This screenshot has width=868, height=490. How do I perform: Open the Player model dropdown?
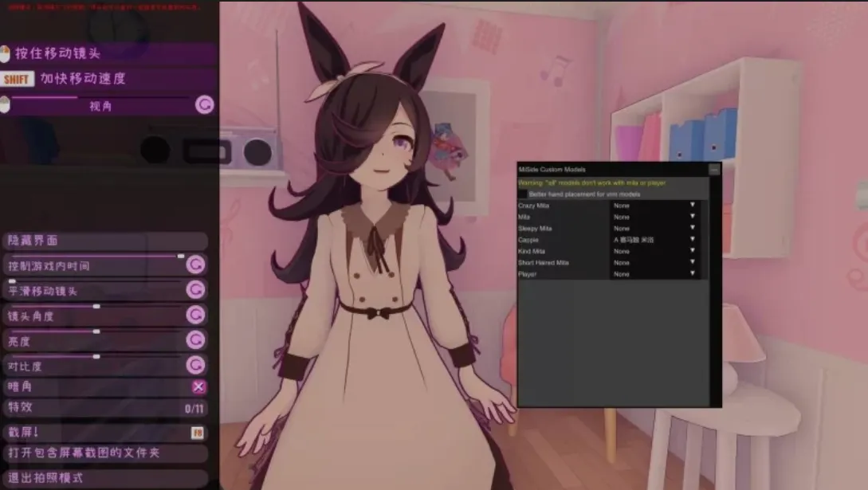pos(654,274)
